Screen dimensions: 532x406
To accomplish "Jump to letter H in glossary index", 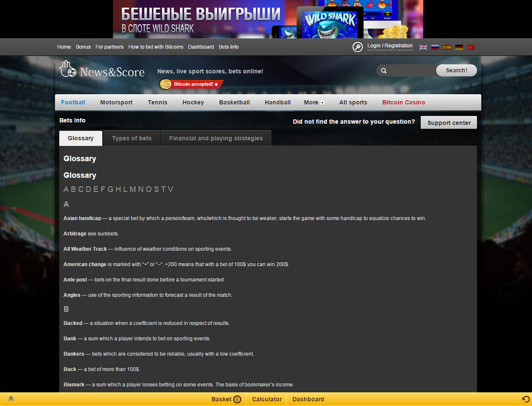I will tap(119, 189).
